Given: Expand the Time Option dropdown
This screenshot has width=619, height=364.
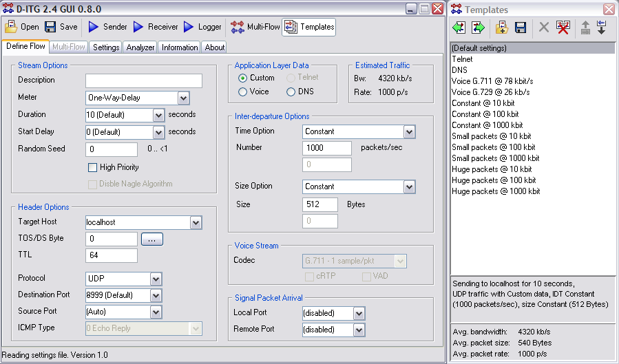Looking at the screenshot, I should (410, 132).
